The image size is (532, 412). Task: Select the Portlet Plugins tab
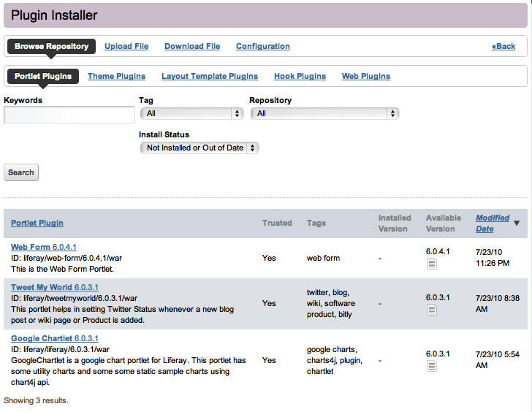point(43,76)
